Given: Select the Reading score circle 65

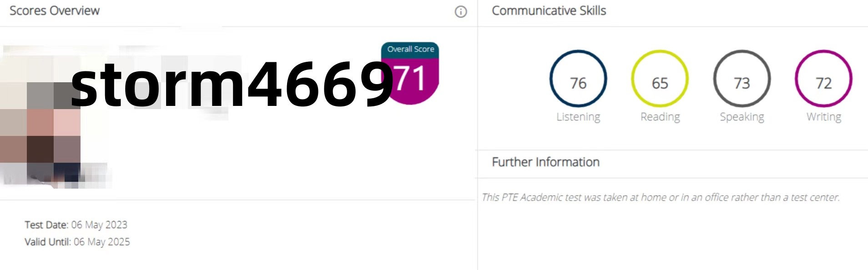Looking at the screenshot, I should coord(660,79).
